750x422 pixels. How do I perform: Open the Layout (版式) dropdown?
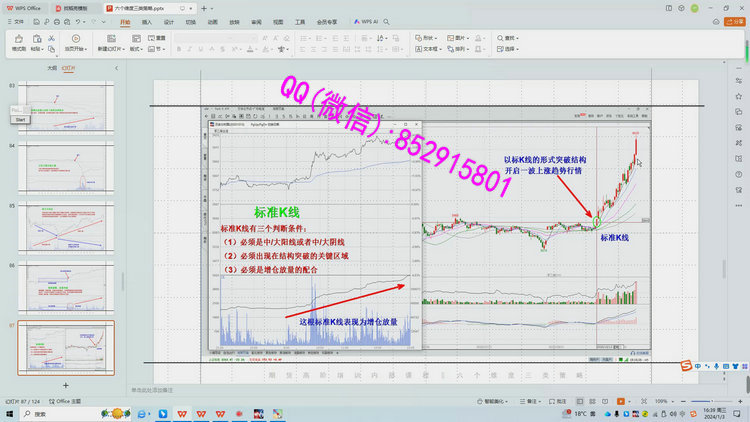[x=137, y=48]
